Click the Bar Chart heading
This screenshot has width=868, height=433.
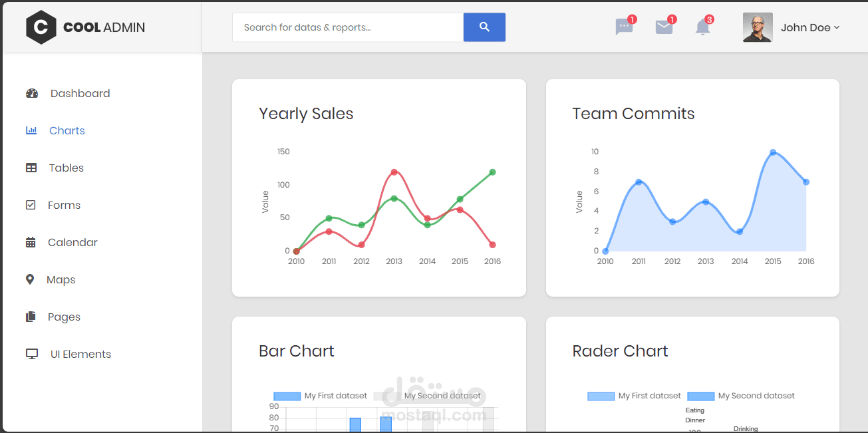[x=297, y=351]
